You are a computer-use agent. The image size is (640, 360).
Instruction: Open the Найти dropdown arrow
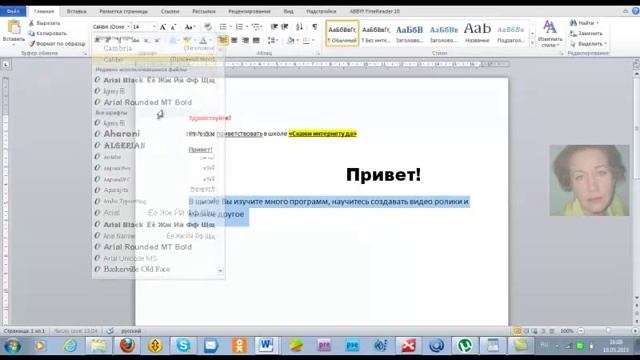pyautogui.click(x=598, y=23)
